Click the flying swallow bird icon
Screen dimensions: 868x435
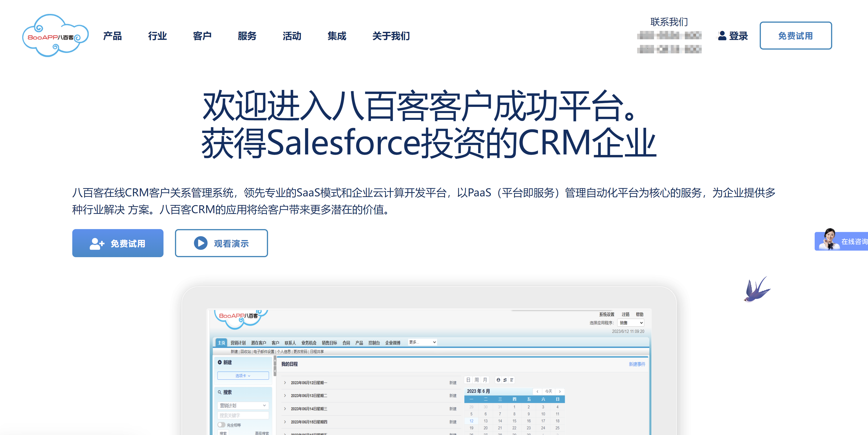tap(757, 289)
